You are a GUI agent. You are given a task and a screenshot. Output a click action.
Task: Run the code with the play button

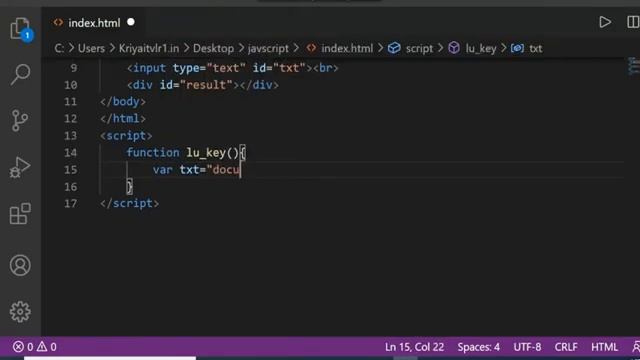coord(604,22)
